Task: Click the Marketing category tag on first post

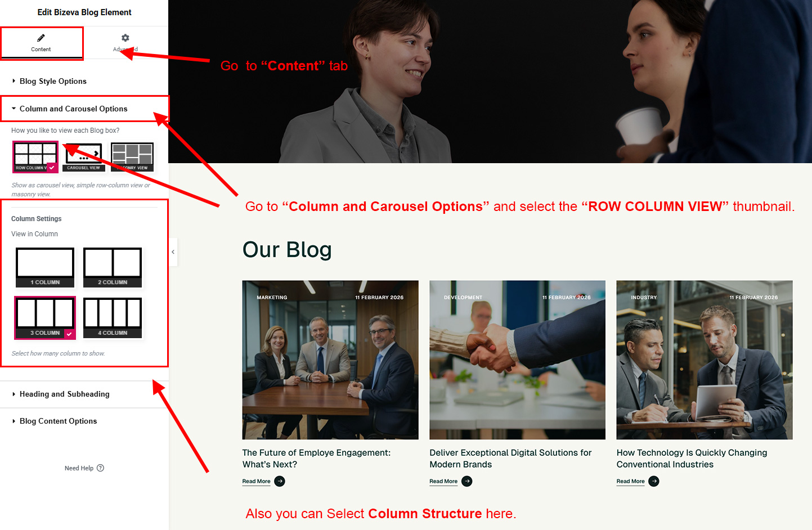Action: [272, 297]
